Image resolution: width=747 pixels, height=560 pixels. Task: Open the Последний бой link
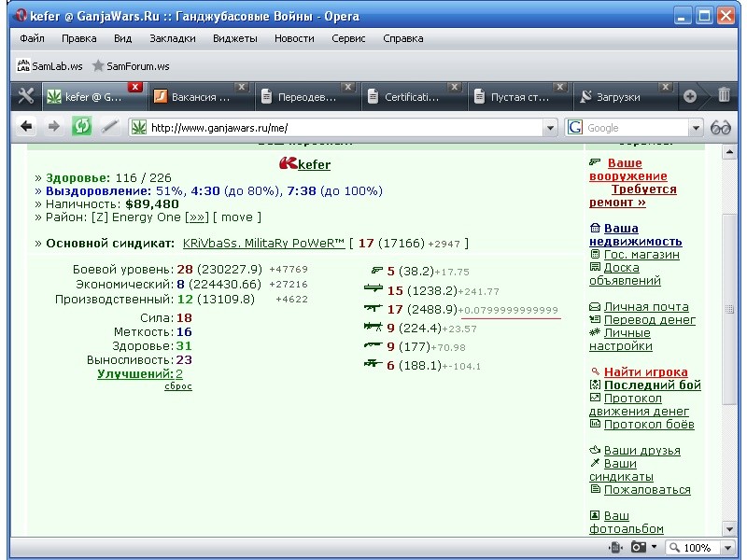[x=652, y=385]
